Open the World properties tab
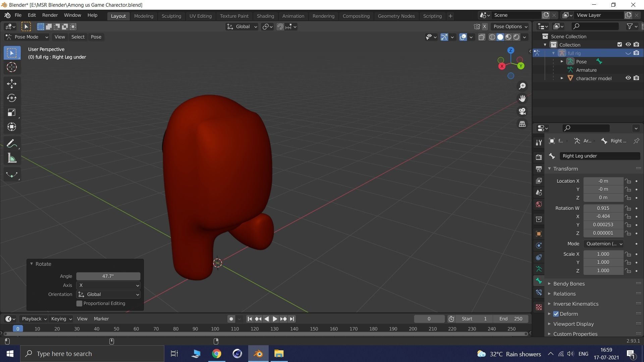This screenshot has height=362, width=644. point(539,204)
